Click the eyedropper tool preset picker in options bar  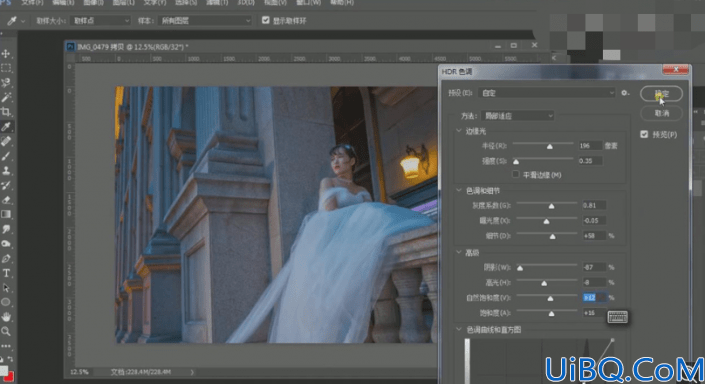coord(15,21)
